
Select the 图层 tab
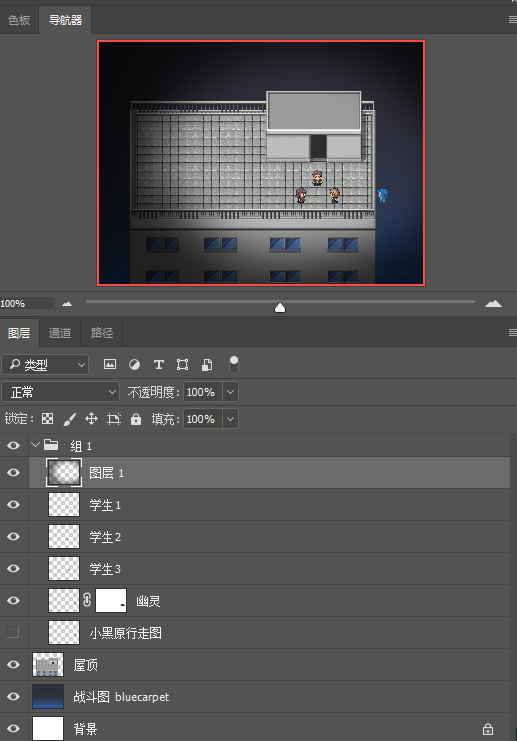pyautogui.click(x=19, y=333)
